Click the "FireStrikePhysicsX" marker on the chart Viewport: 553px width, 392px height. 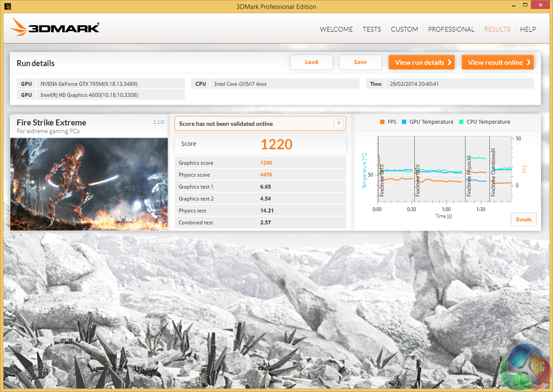coord(469,176)
